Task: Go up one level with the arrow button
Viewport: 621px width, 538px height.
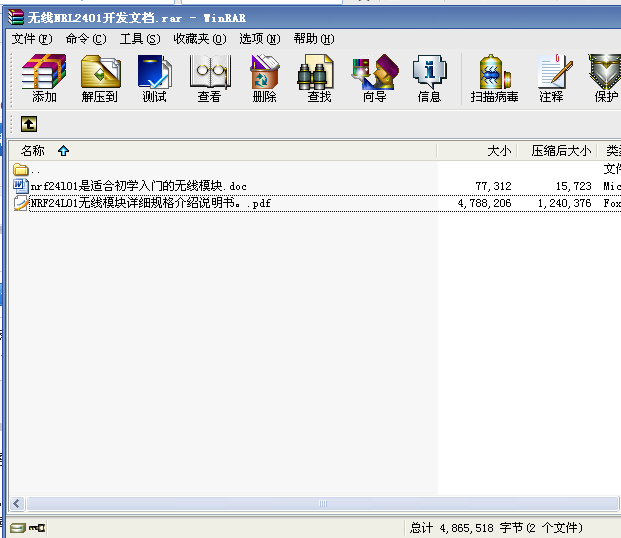Action: coord(29,124)
